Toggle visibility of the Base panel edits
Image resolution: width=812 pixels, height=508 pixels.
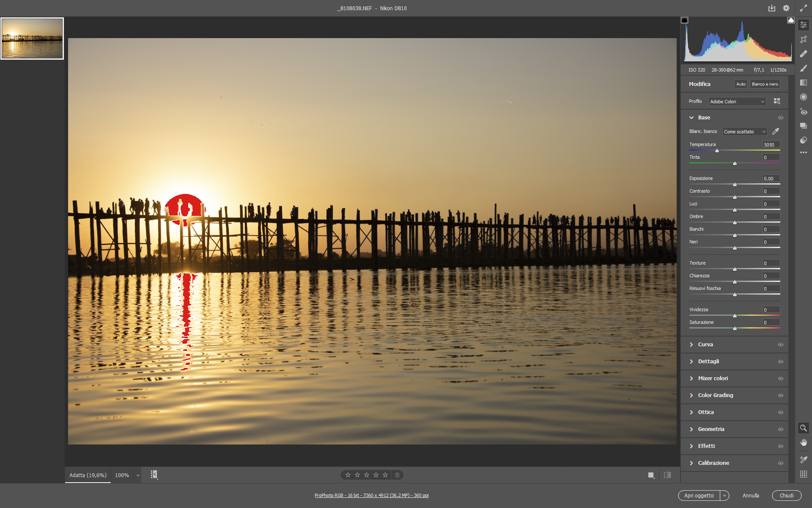coord(781,118)
